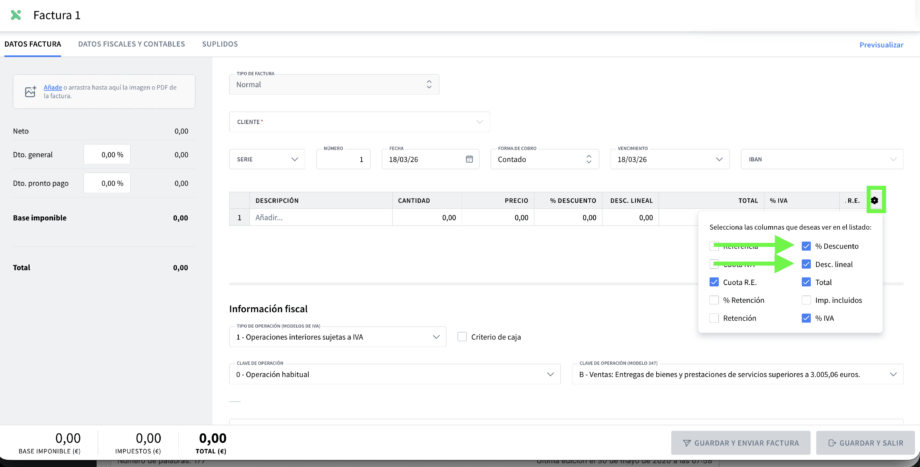Uncheck the Cuota R.E. column checkbox
Screen dimensions: 920x467
(714, 282)
